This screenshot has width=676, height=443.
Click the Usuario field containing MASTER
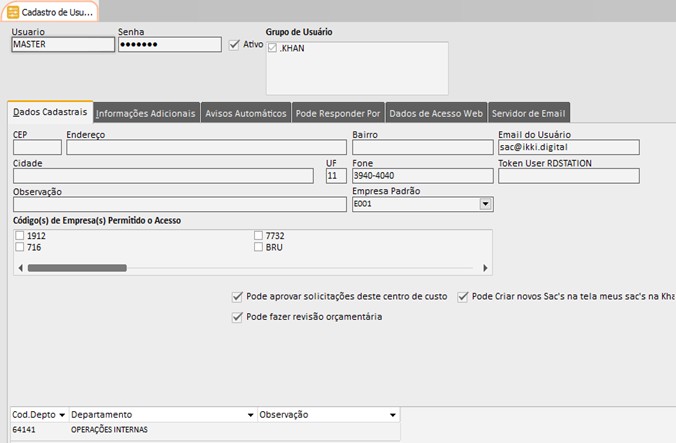click(x=63, y=44)
